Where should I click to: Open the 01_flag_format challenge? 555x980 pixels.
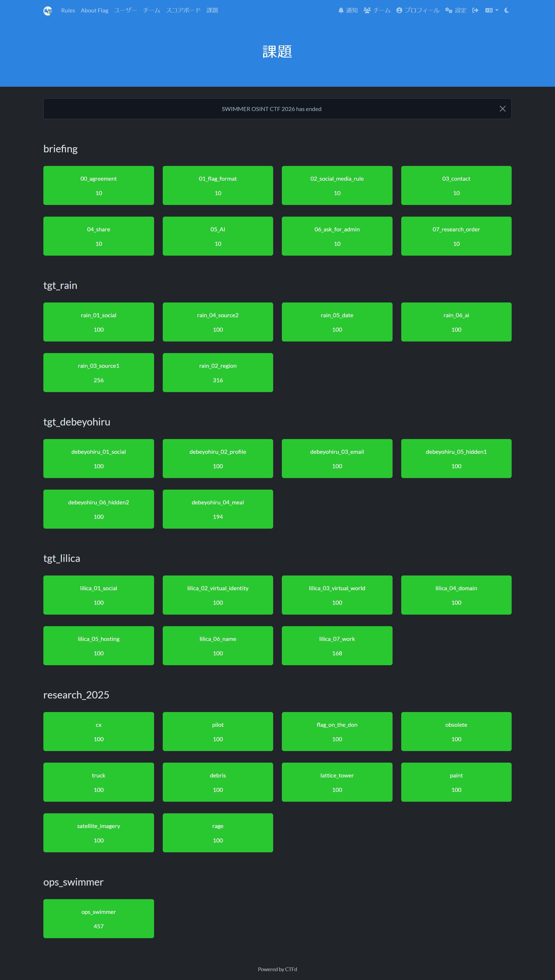click(x=218, y=186)
